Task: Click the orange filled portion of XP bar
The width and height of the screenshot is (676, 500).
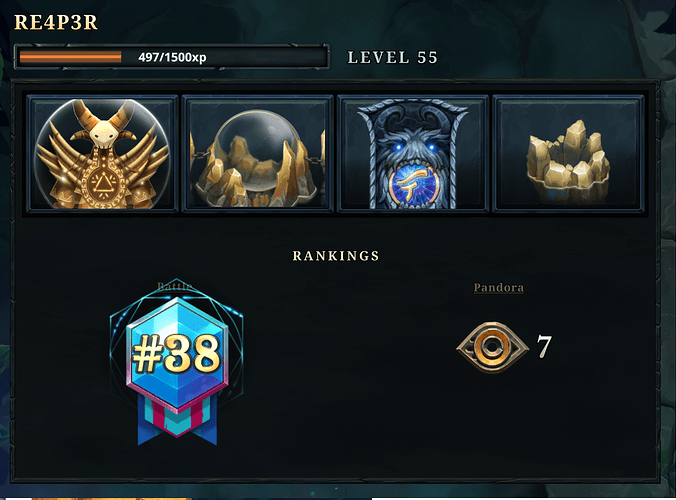Action: click(x=70, y=57)
